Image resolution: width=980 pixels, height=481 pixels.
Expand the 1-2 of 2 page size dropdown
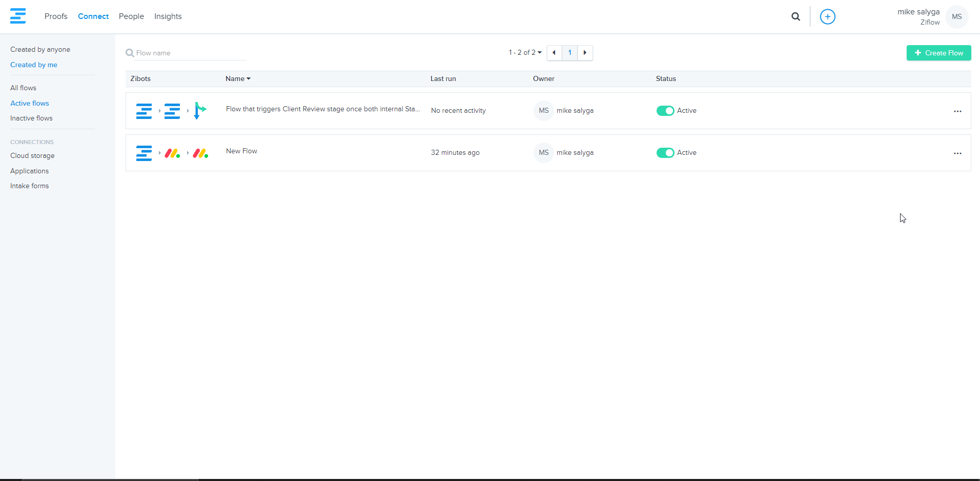(x=525, y=53)
